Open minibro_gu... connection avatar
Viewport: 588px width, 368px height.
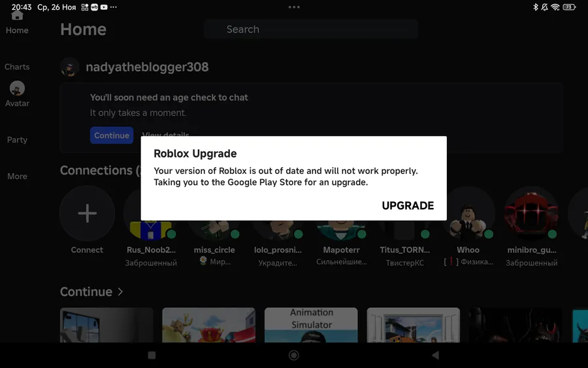click(531, 213)
